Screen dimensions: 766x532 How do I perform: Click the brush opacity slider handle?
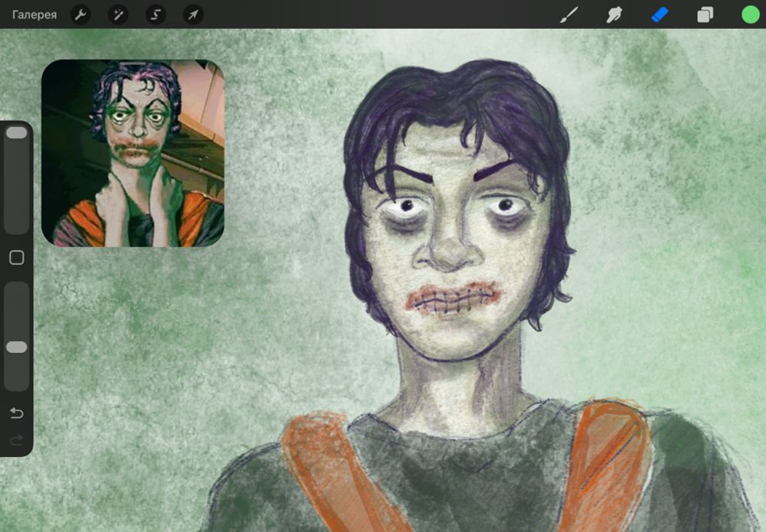17,347
